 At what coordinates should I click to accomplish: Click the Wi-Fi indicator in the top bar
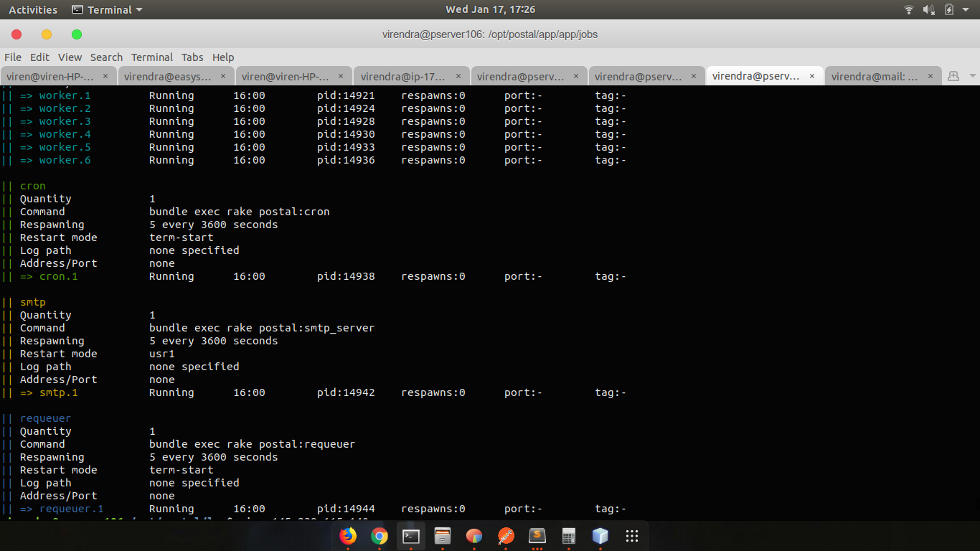tap(908, 9)
